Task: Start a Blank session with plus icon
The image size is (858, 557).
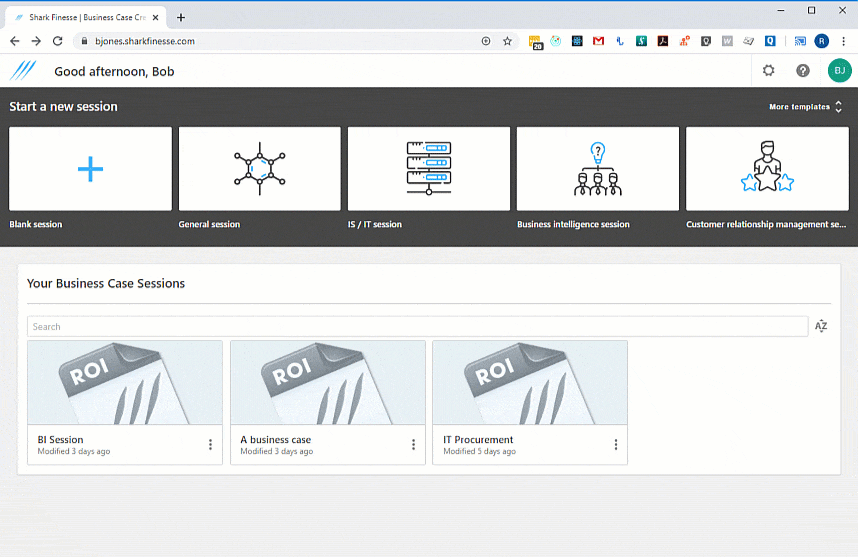Action: pyautogui.click(x=90, y=169)
